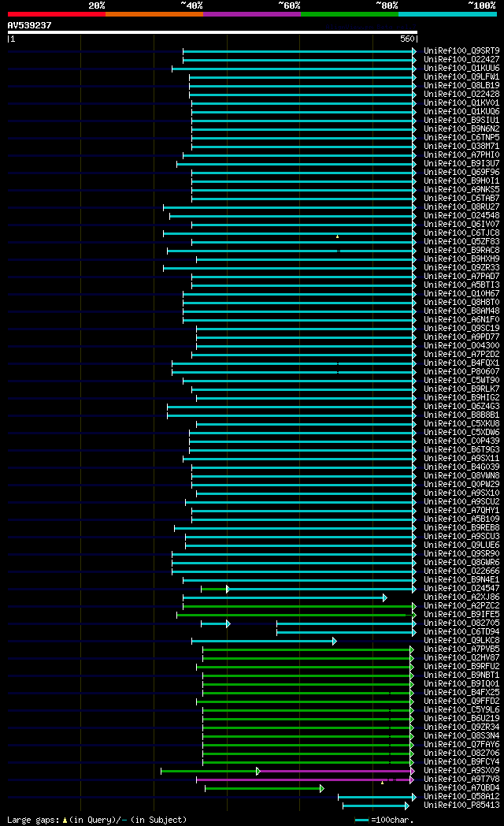
Task: Click the red ~20% identity legend segment
Action: tap(56, 14)
